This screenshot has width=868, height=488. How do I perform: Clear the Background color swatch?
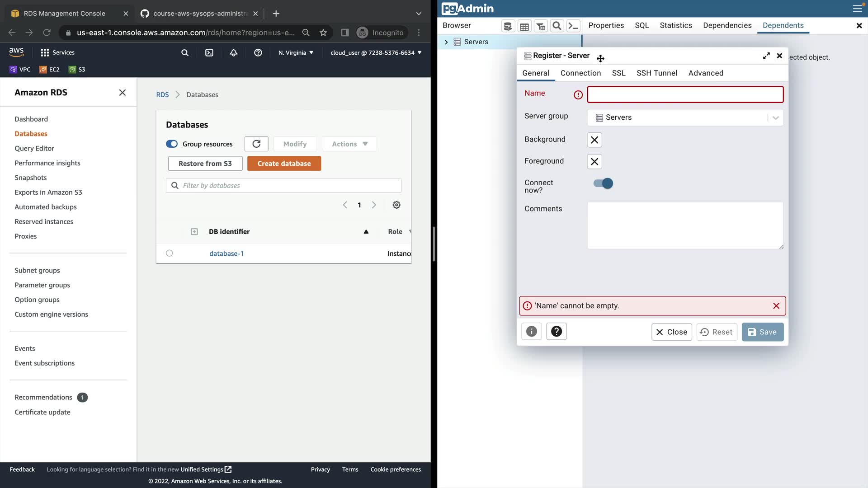click(594, 140)
